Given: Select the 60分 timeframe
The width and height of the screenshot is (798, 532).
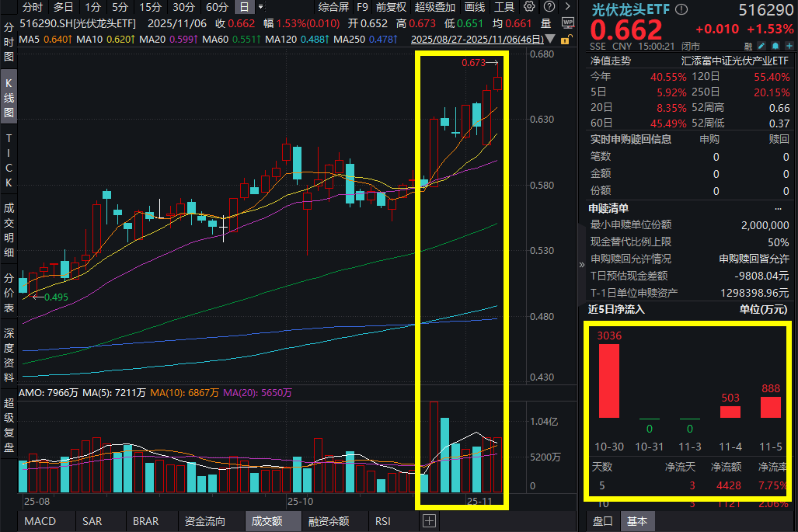Looking at the screenshot, I should pos(217,7).
